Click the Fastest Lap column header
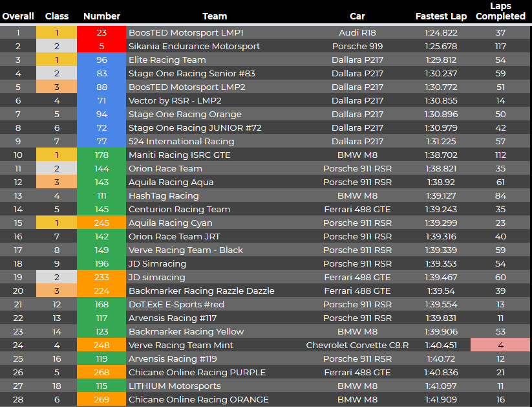This screenshot has height=407, width=532. click(x=441, y=16)
